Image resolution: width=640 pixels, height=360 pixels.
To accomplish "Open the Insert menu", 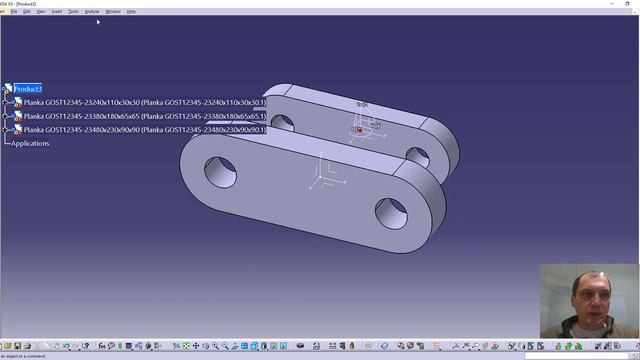I will tap(57, 11).
